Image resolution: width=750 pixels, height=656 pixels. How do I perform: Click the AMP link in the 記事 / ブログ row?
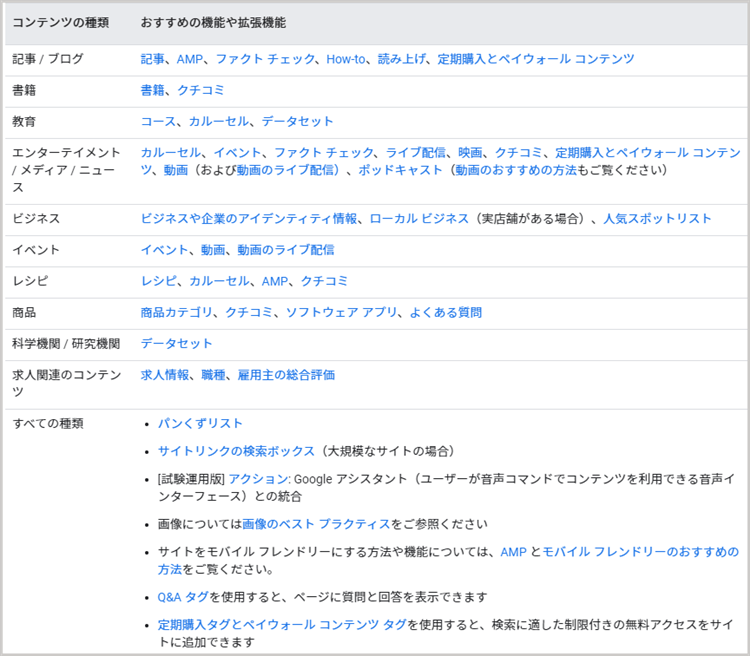[x=190, y=59]
